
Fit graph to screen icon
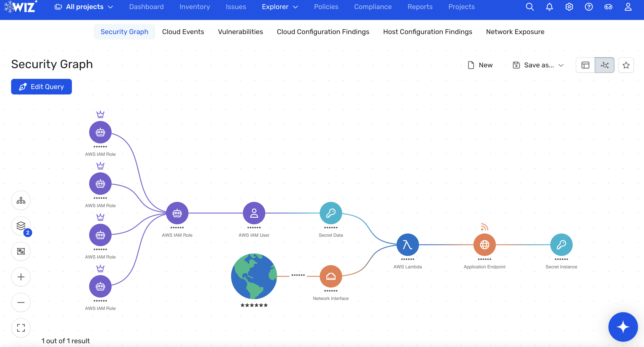pos(21,328)
